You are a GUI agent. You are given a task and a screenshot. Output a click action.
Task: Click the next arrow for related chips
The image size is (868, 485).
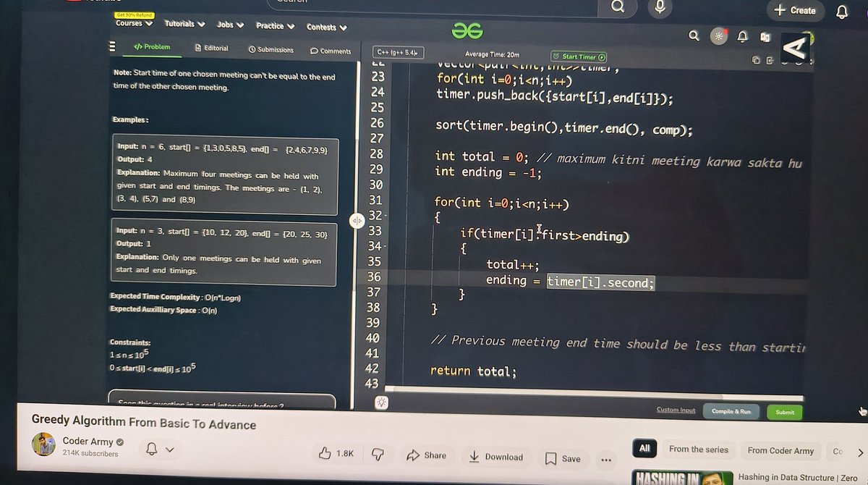pyautogui.click(x=859, y=453)
